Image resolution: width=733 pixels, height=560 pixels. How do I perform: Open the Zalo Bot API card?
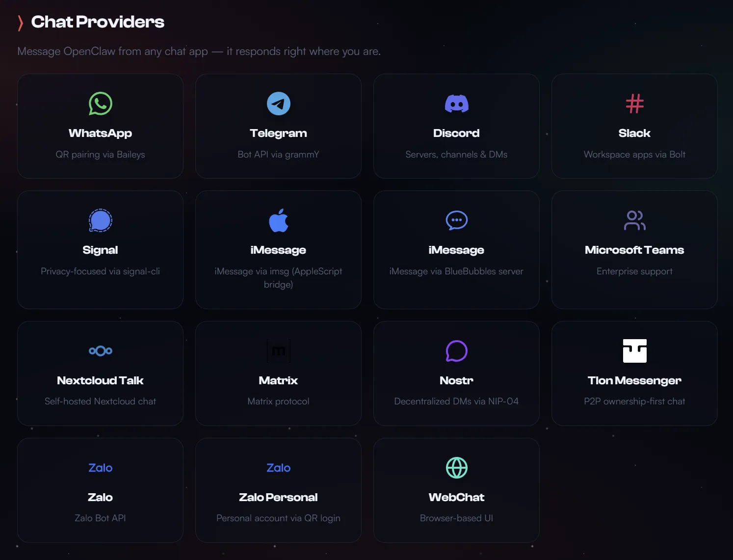[x=100, y=490]
